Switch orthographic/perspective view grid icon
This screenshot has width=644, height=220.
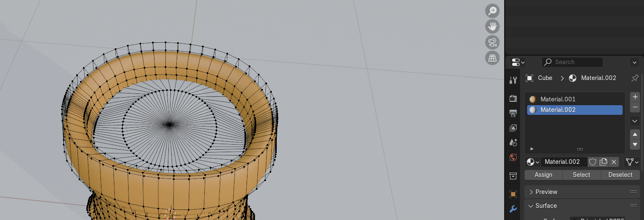(492, 57)
